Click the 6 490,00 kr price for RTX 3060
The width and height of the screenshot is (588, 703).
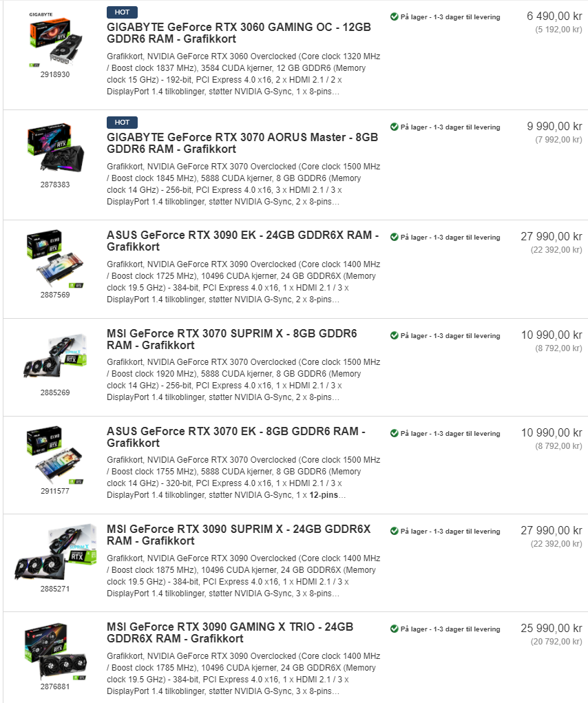[x=554, y=16]
